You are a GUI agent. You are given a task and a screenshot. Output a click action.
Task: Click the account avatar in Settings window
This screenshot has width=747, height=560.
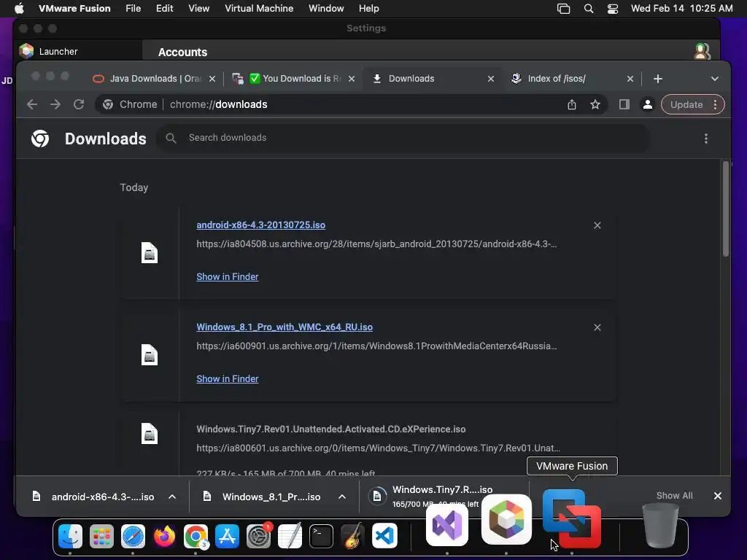702,51
